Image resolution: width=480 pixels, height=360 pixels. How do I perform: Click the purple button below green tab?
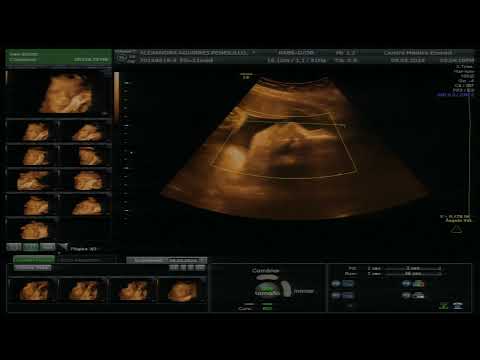point(33,267)
